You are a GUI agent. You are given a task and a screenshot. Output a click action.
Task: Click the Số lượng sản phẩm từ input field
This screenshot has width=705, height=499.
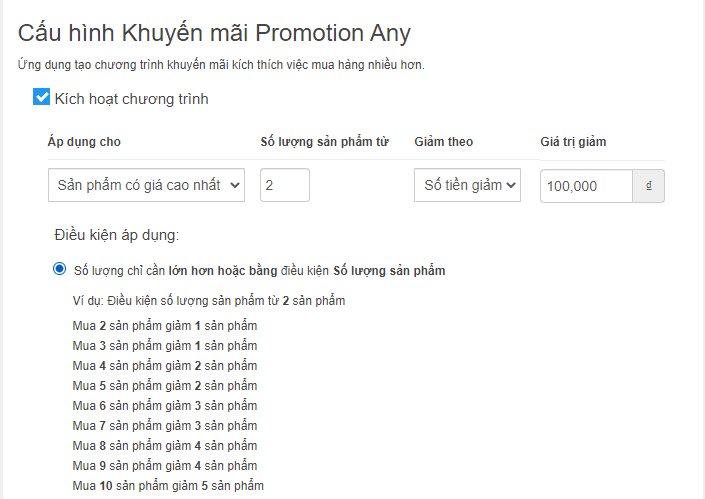[284, 185]
